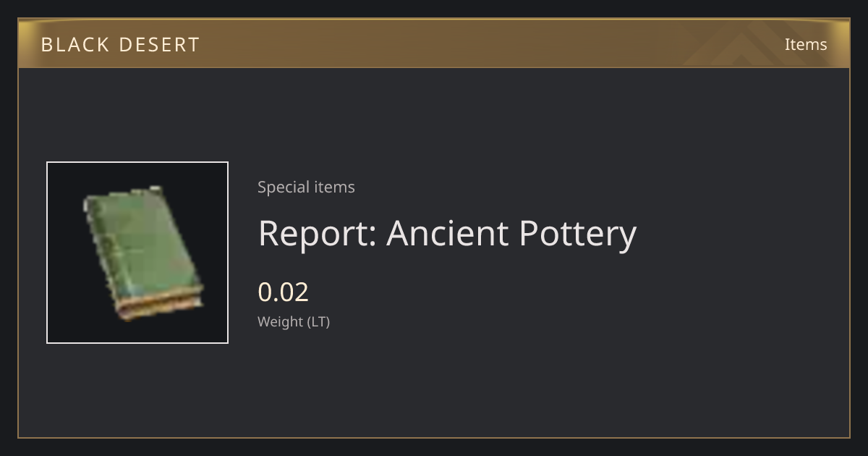
Task: Select the Report: Ancient Pottery title
Action: coord(447,233)
